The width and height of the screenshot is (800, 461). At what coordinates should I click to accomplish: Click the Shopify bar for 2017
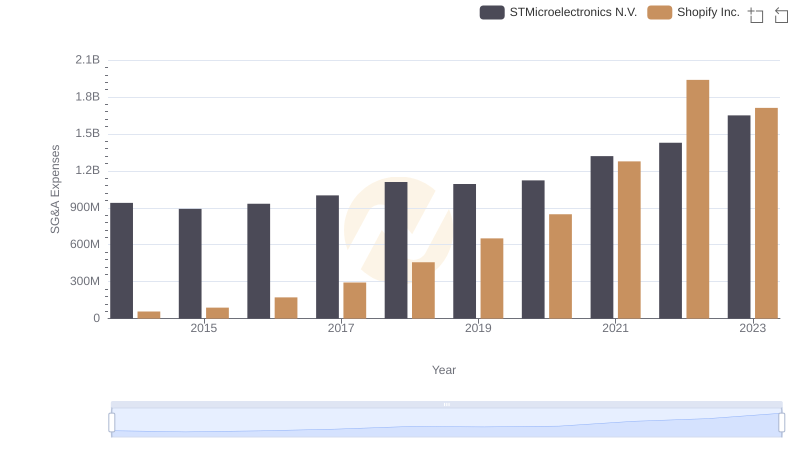pos(355,300)
